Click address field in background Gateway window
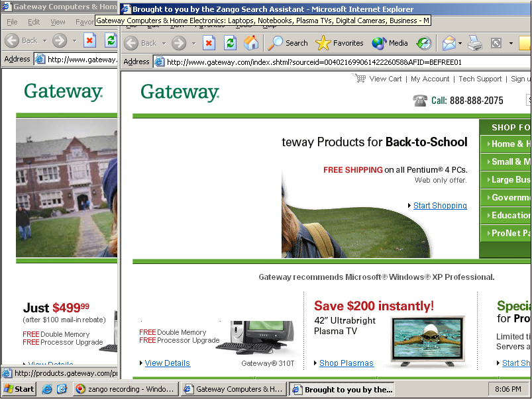This screenshot has width=532, height=399. coord(76,60)
